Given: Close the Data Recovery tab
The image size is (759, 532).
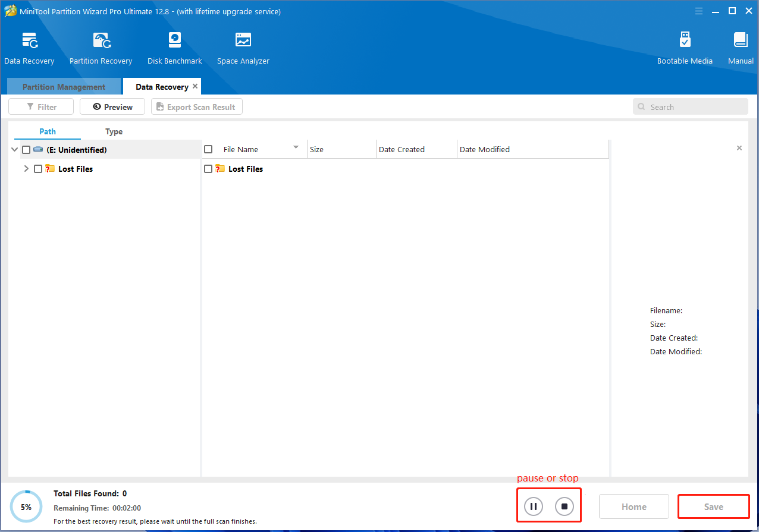Looking at the screenshot, I should (195, 86).
